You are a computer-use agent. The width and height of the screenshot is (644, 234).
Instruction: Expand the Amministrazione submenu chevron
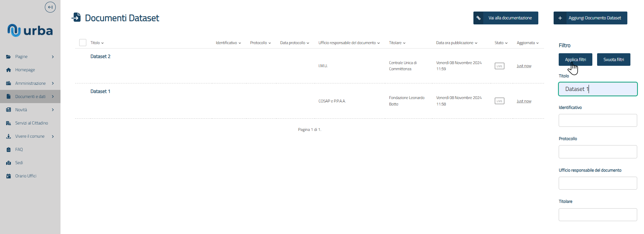pyautogui.click(x=53, y=83)
